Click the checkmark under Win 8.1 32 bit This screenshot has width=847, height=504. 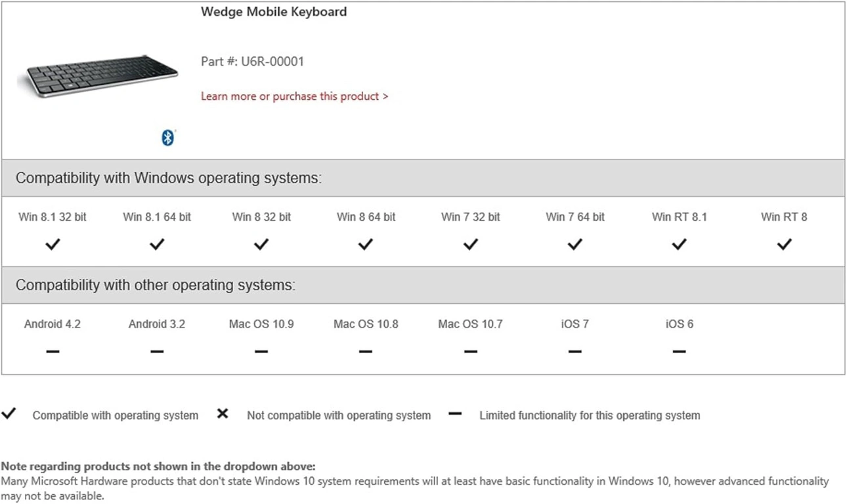point(53,245)
